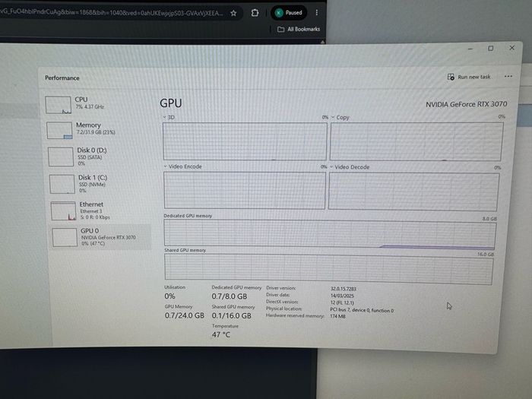Image resolution: width=532 pixels, height=399 pixels.
Task: Open the All Bookmarks folder
Action: pos(299,29)
